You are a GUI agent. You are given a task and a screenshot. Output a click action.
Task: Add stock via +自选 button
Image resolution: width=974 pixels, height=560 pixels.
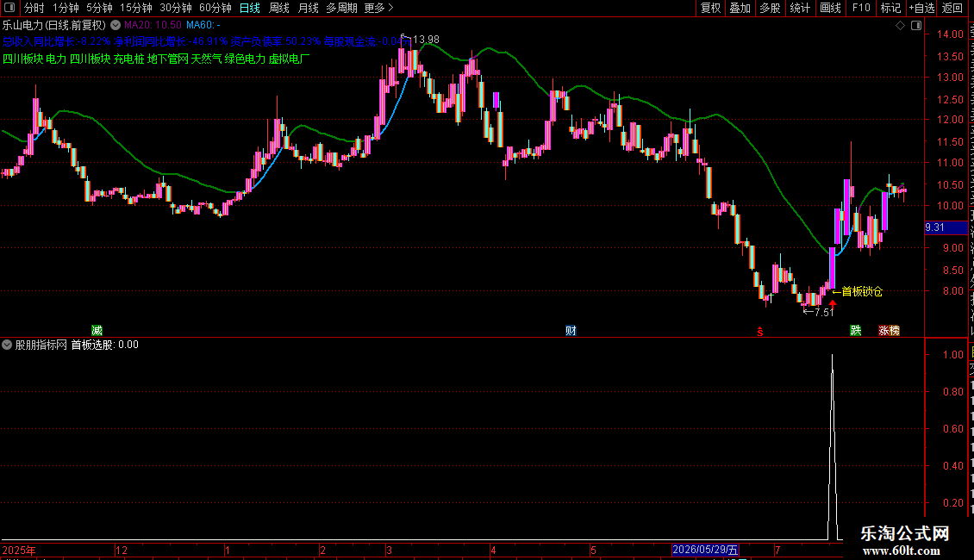921,8
